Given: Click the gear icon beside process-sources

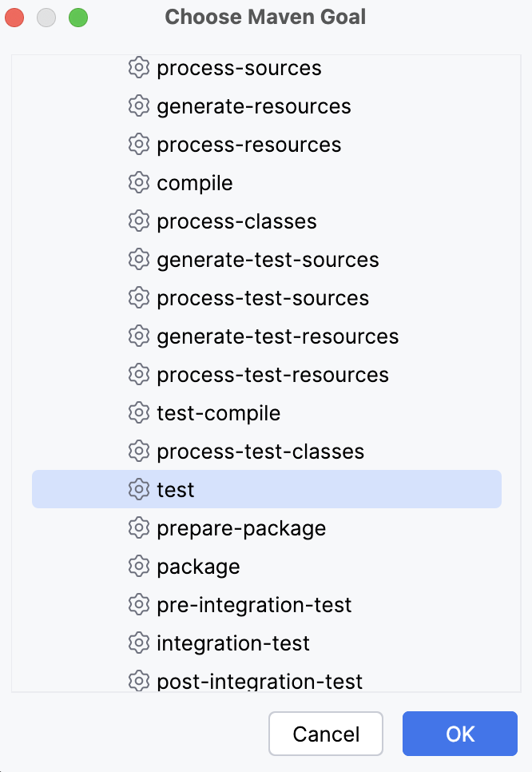Looking at the screenshot, I should (139, 68).
